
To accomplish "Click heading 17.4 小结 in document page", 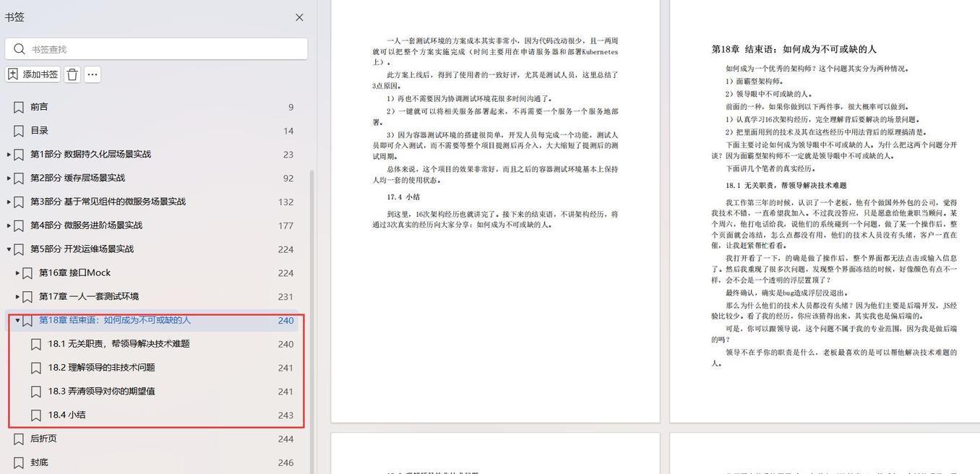I will click(x=403, y=197).
